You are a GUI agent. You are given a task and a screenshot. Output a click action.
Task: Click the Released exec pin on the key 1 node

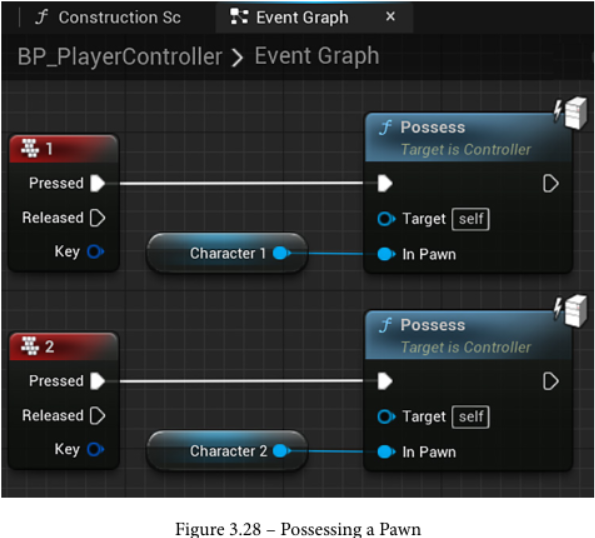[98, 218]
